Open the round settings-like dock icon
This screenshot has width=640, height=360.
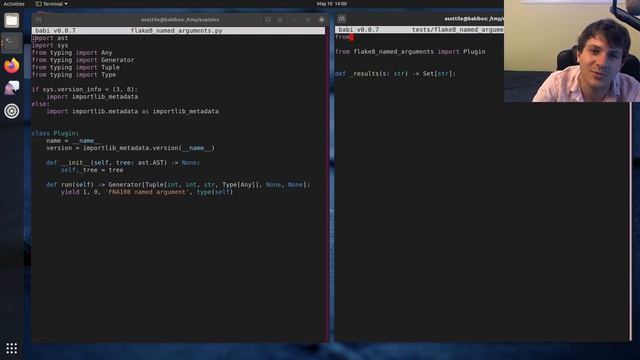click(11, 111)
